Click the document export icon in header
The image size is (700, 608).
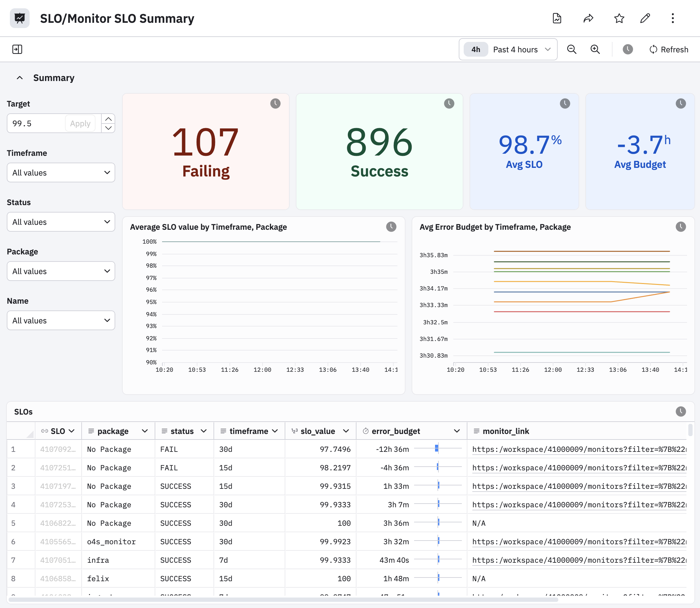(557, 18)
